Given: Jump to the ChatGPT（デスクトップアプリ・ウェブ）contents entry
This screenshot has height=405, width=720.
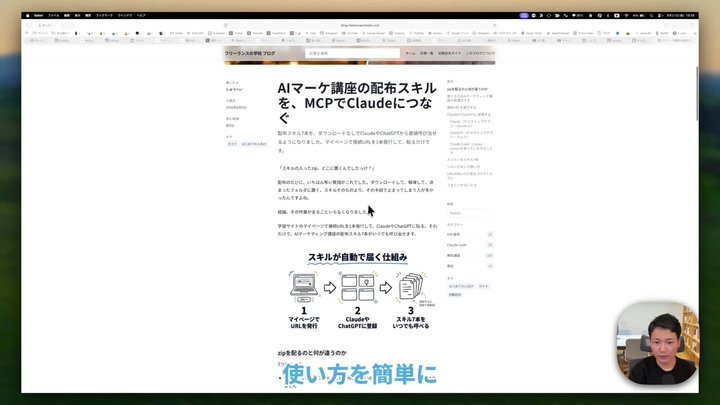Looking at the screenshot, I should [x=471, y=135].
